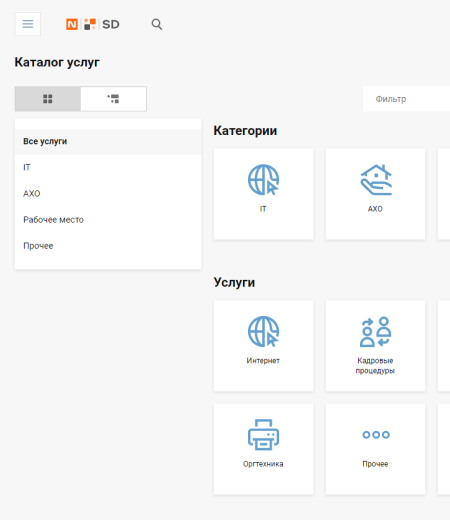Click the Интернет service label
The height and width of the screenshot is (520, 450).
pos(263,361)
